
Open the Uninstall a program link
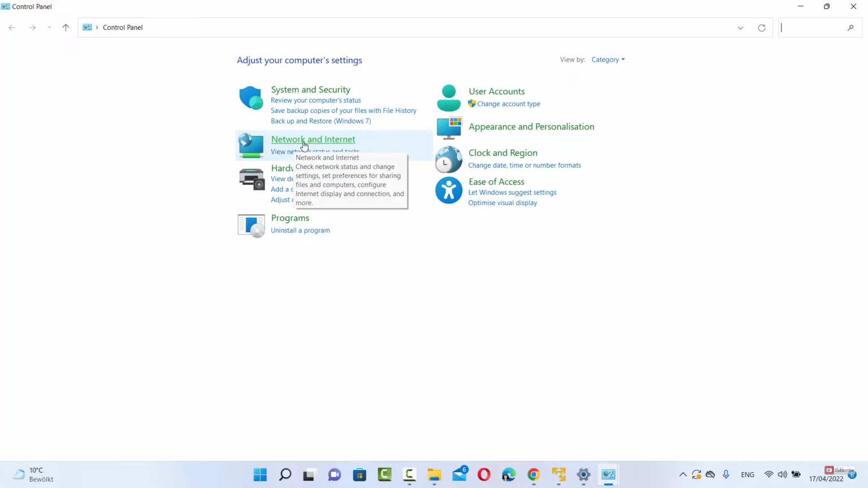click(300, 230)
